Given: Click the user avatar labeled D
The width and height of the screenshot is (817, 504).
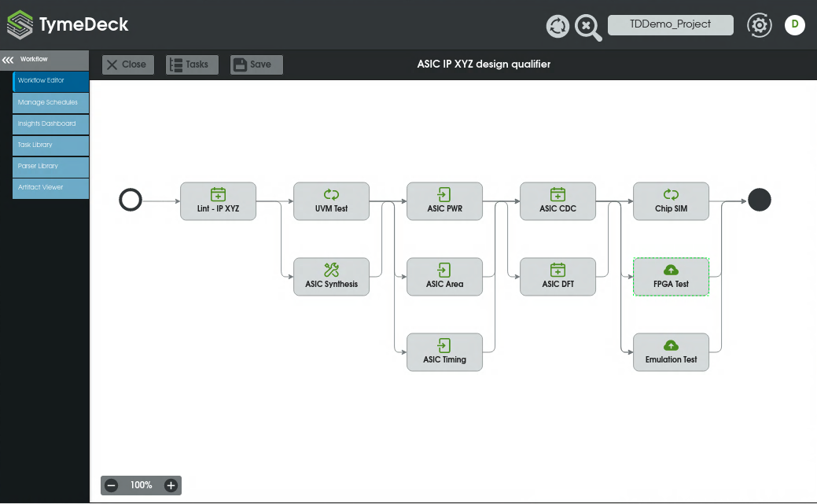Looking at the screenshot, I should tap(794, 25).
